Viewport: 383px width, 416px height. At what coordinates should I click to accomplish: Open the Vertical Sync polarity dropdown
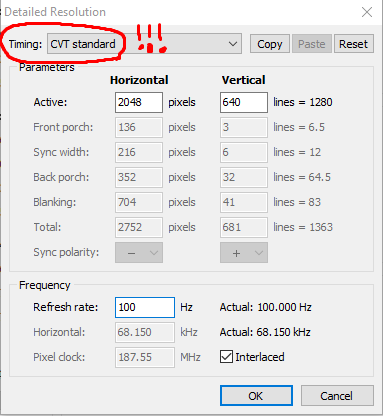(x=244, y=253)
